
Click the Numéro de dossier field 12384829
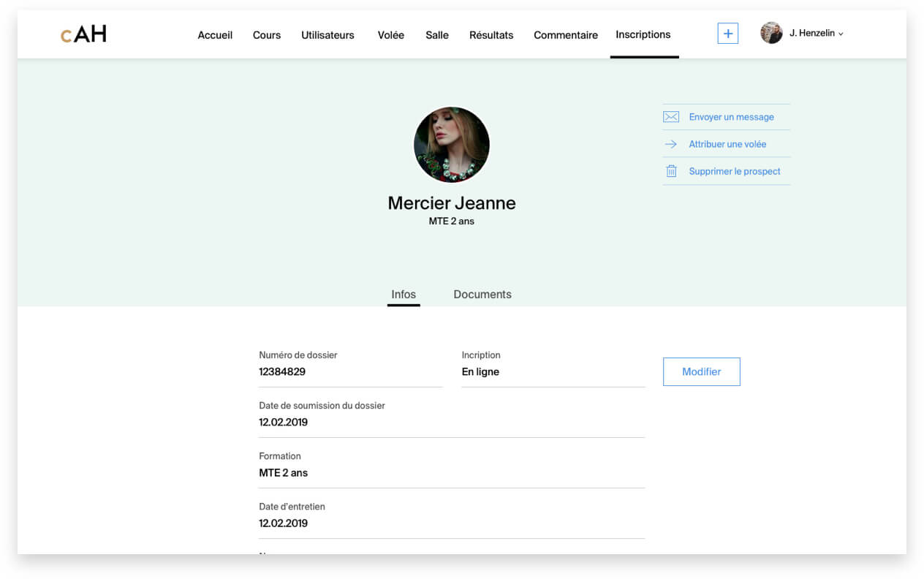click(351, 371)
